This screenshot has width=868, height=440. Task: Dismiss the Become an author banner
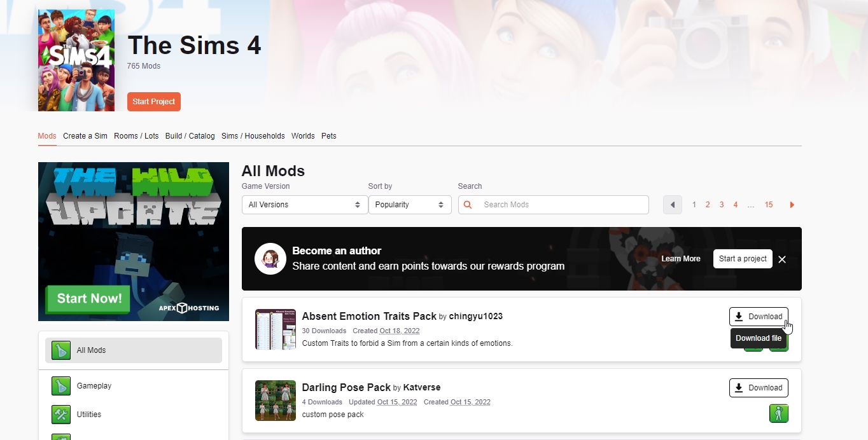coord(782,259)
